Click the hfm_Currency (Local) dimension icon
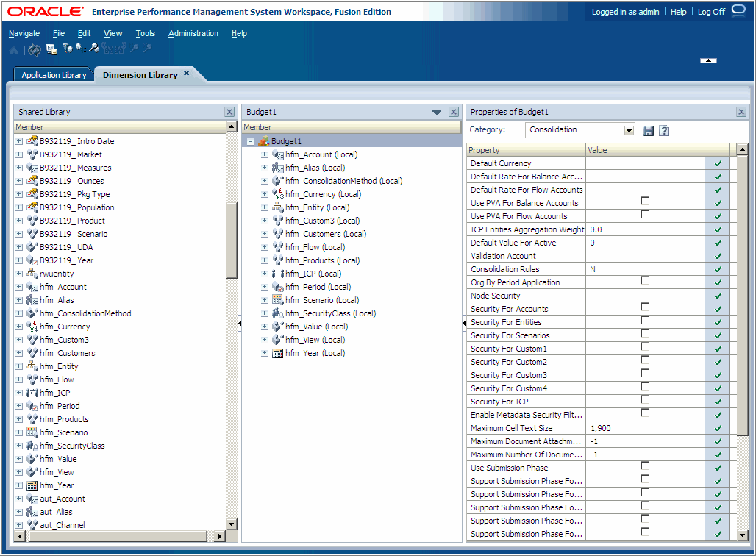This screenshot has width=756, height=556. click(278, 194)
